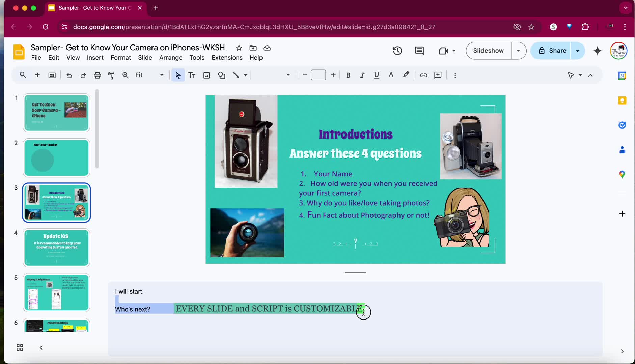Open line type dropdown arrow
Screen dimensions: 635x364
click(x=246, y=75)
